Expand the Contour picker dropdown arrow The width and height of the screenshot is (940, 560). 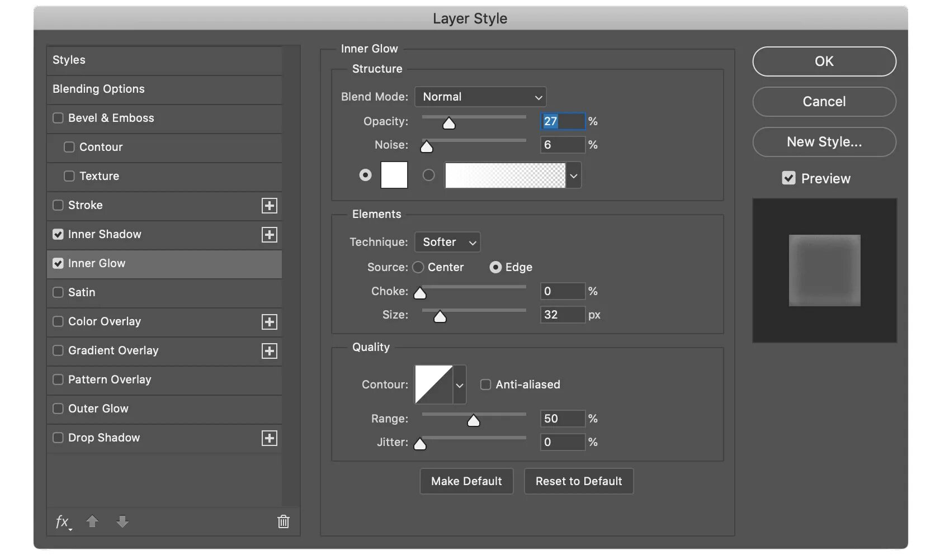click(460, 385)
